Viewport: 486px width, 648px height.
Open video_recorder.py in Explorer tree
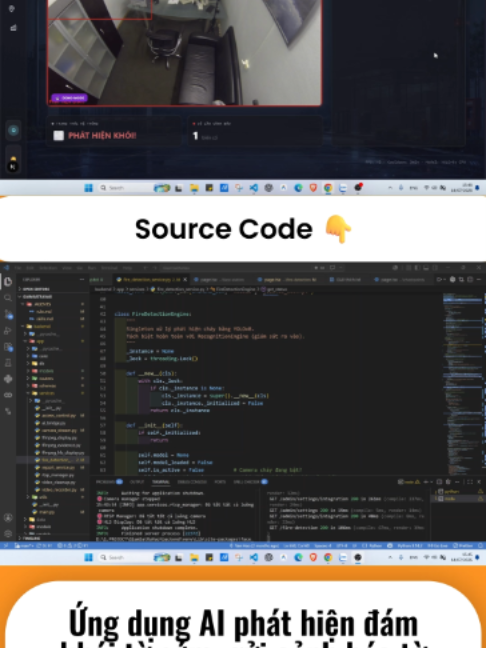[x=53, y=490]
